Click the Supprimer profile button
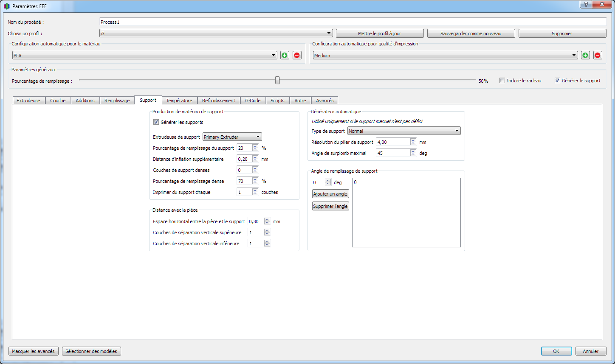The image size is (615, 364). [562, 34]
